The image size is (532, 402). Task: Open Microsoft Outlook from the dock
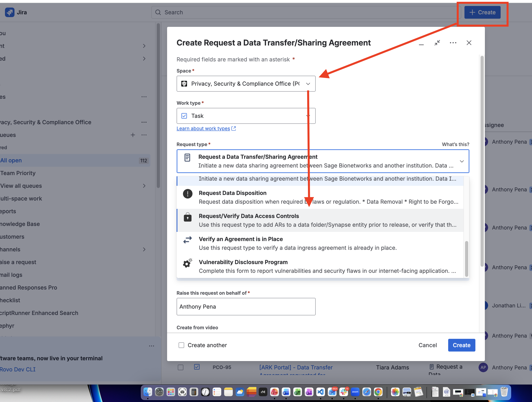tap(332, 392)
